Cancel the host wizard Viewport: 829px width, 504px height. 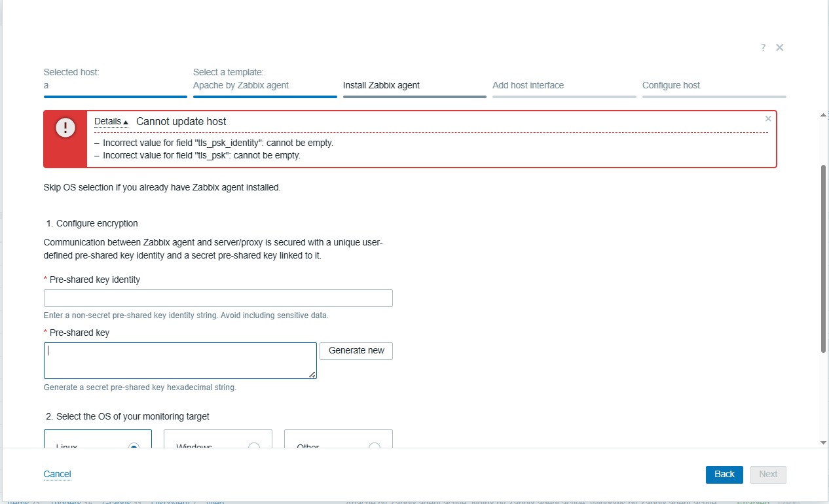[57, 475]
